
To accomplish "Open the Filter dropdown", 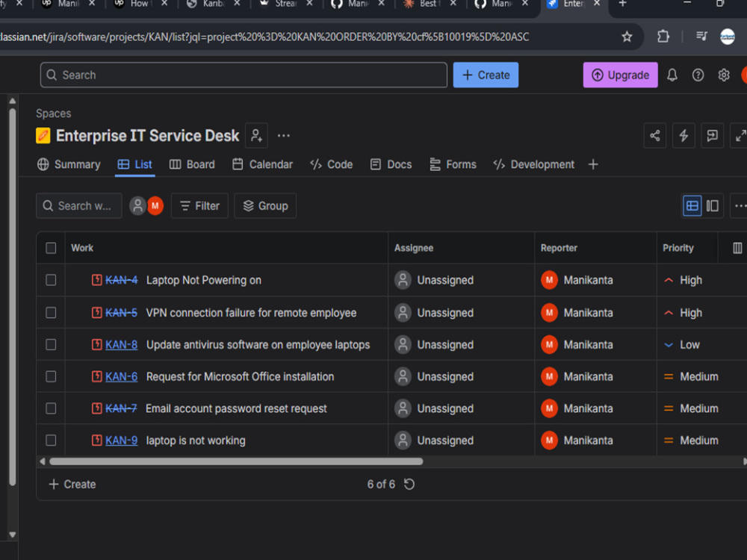I will click(199, 206).
